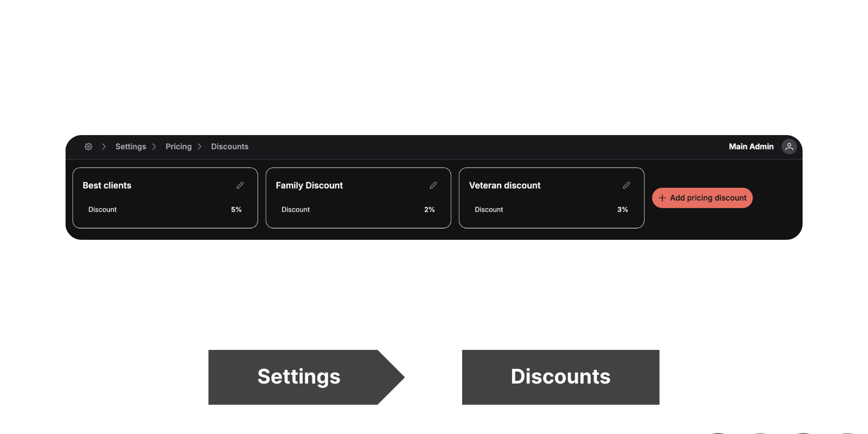Open Settings from the breadcrumb trail
The image size is (868, 434).
(130, 146)
